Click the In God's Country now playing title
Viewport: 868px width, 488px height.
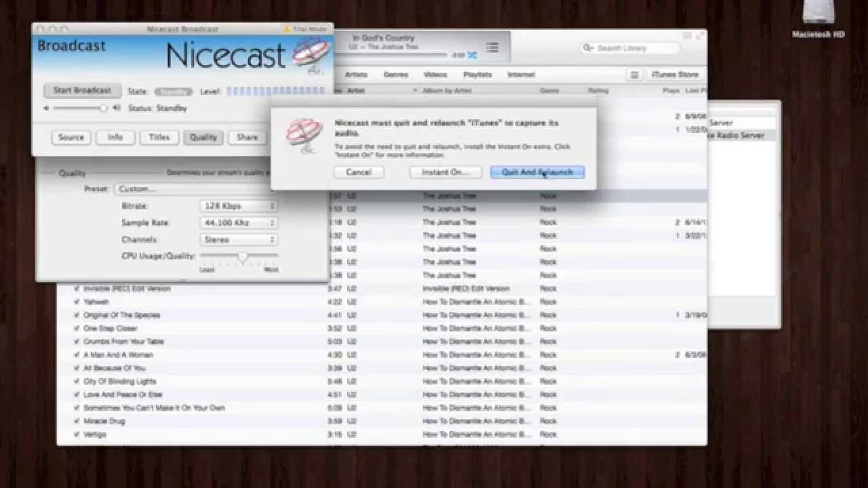(x=383, y=39)
